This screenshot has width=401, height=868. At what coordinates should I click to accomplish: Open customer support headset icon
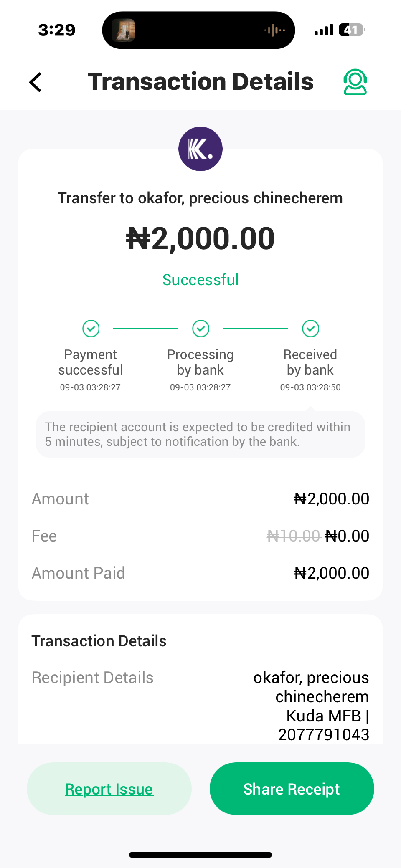tap(355, 82)
